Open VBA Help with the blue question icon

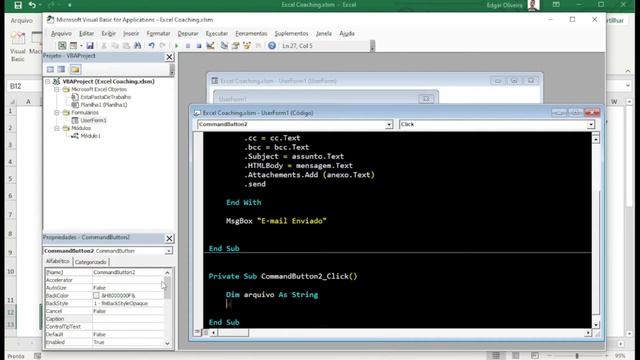tap(272, 46)
